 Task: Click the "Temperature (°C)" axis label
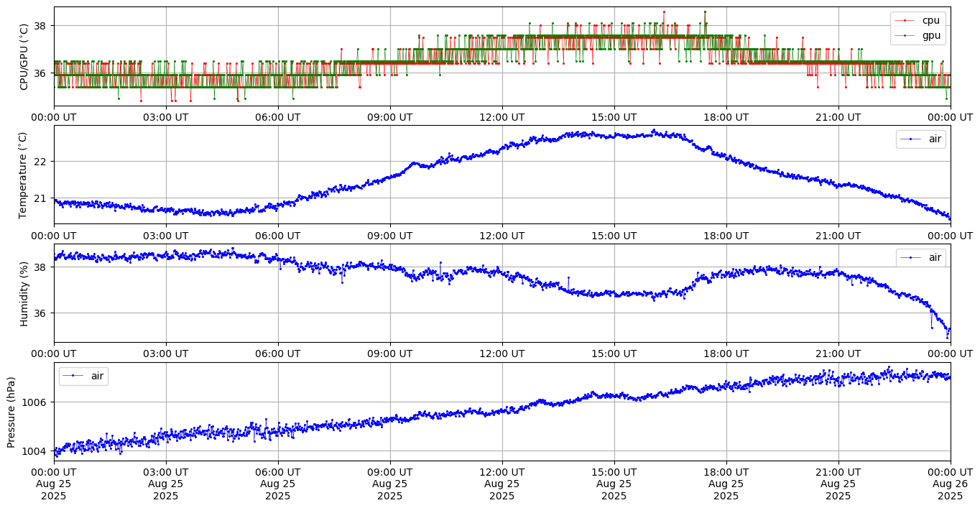(x=22, y=175)
